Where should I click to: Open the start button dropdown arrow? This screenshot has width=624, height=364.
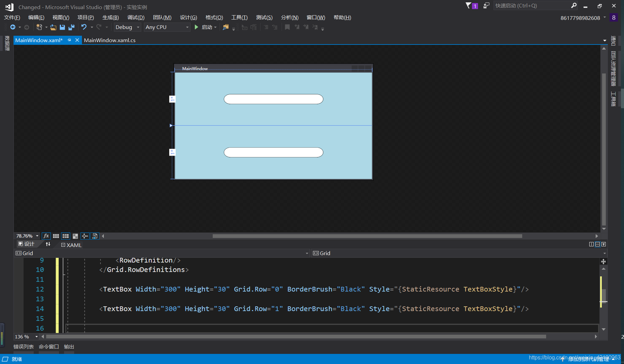pos(215,27)
